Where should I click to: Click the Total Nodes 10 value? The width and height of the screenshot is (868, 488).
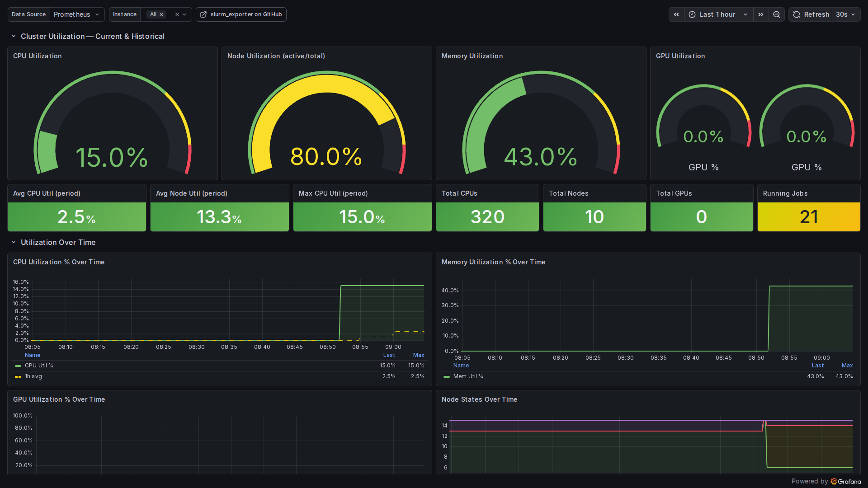[x=594, y=217]
